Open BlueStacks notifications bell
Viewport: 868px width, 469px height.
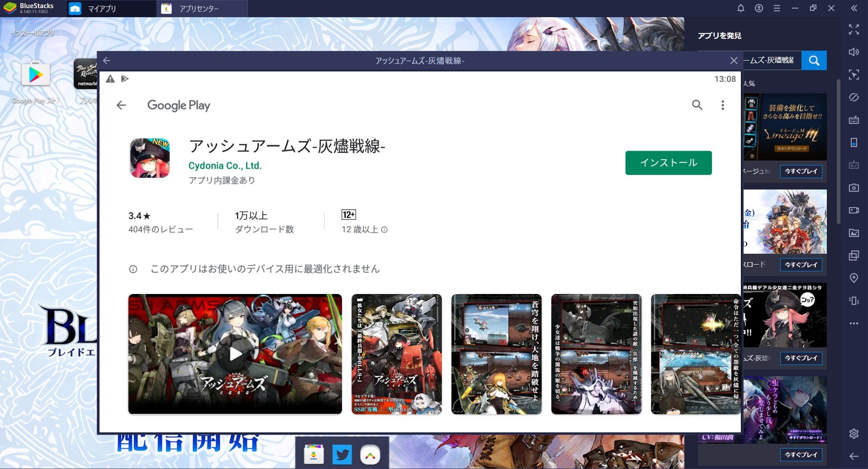(x=740, y=8)
